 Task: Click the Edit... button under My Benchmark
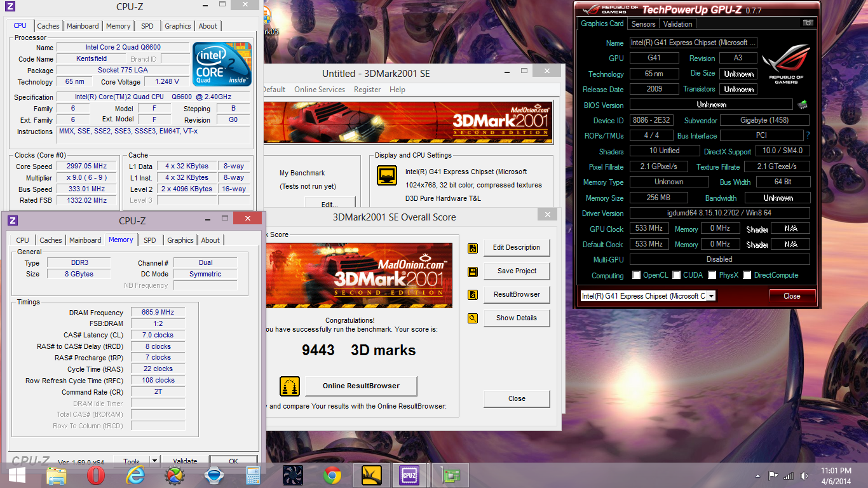329,204
